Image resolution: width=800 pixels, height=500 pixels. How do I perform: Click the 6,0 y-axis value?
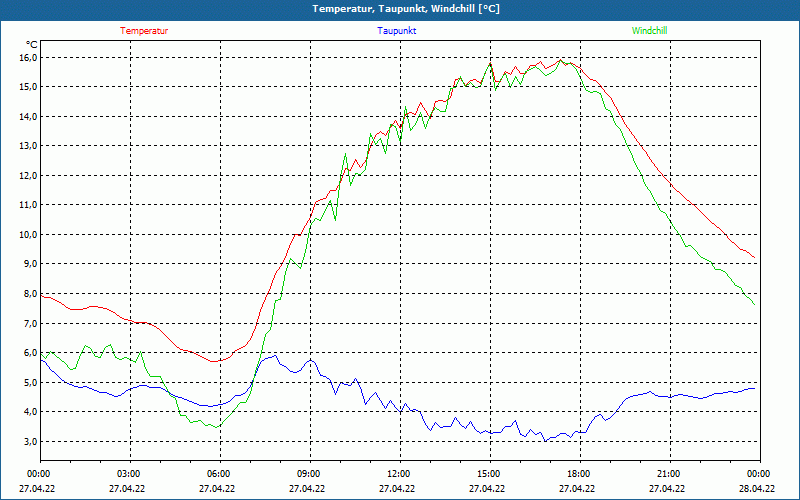[30, 353]
